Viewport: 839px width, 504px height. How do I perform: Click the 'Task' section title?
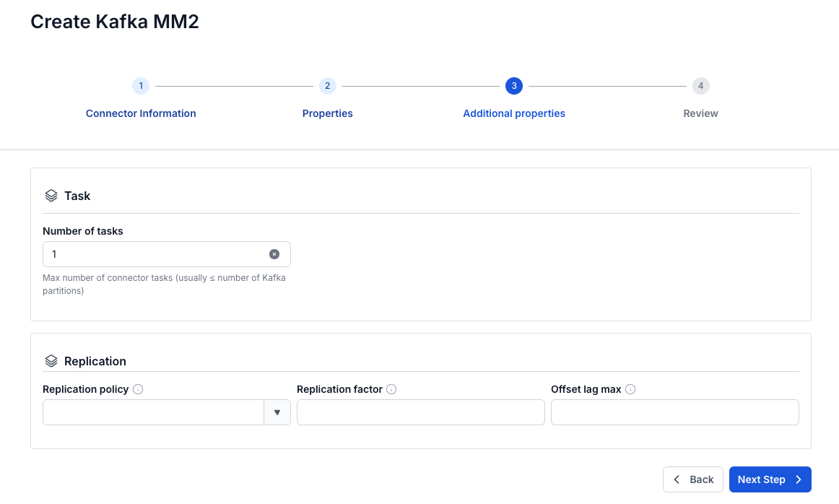click(77, 196)
